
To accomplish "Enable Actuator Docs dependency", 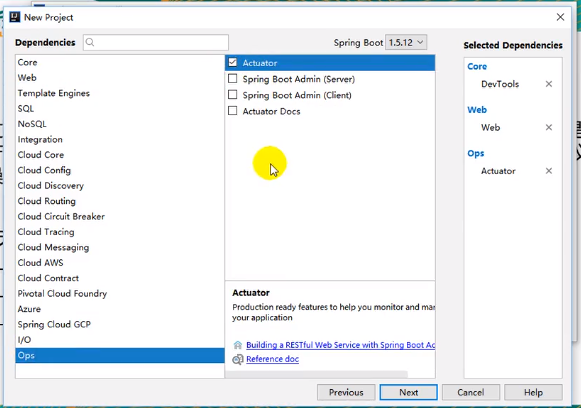I will tap(233, 111).
